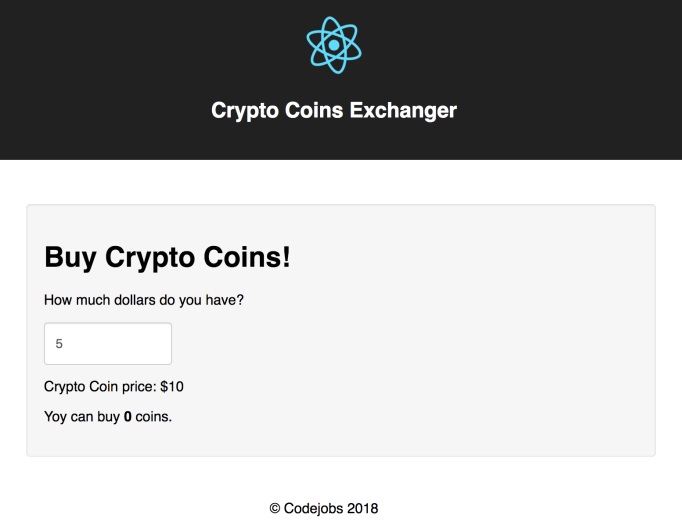Click the Codejobs name in the footer
The height and width of the screenshot is (530, 682).
tap(313, 508)
